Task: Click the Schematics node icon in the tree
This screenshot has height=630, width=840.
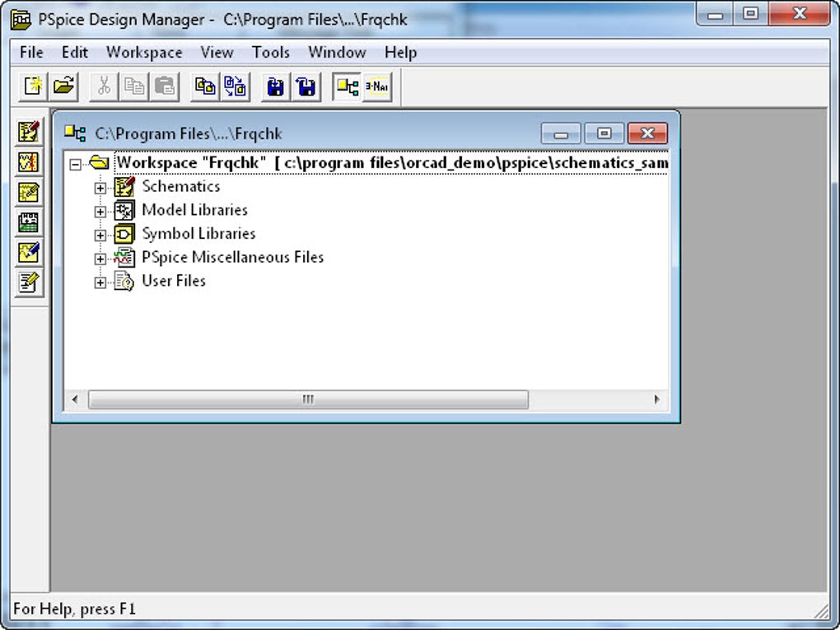Action: coord(124,187)
